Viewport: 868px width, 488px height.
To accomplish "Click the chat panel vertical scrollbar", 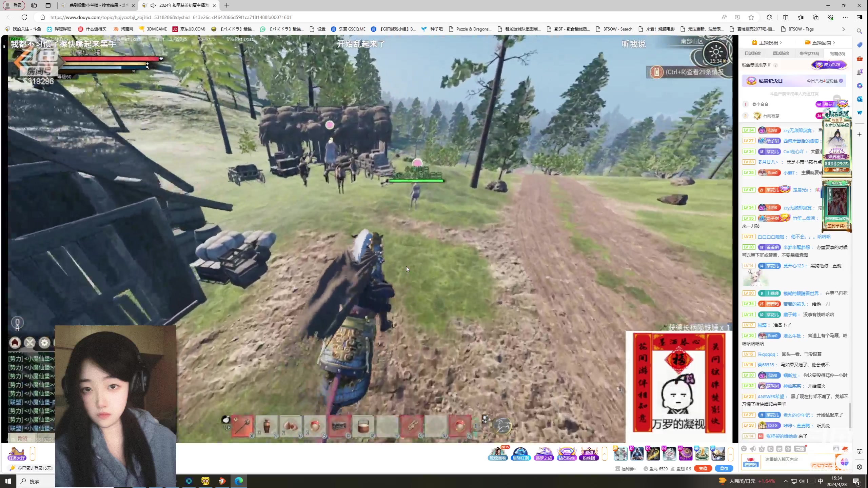I will 850,415.
